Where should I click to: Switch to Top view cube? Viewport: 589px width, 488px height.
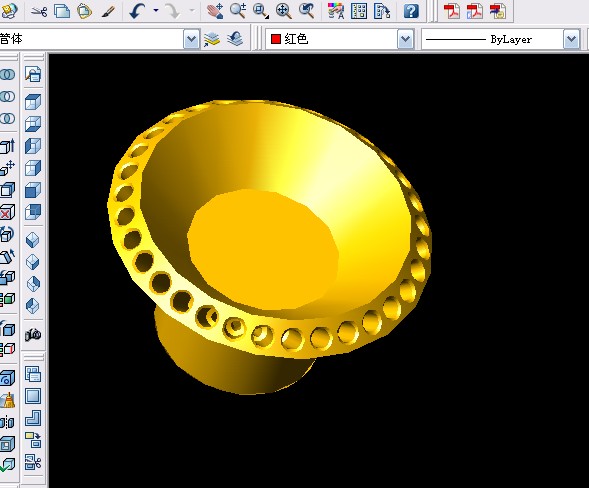click(33, 102)
